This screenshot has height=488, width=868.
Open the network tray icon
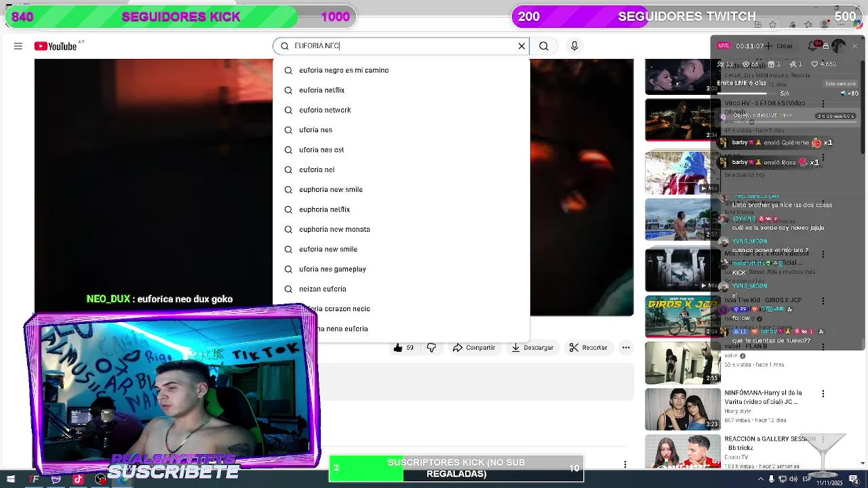click(x=784, y=479)
